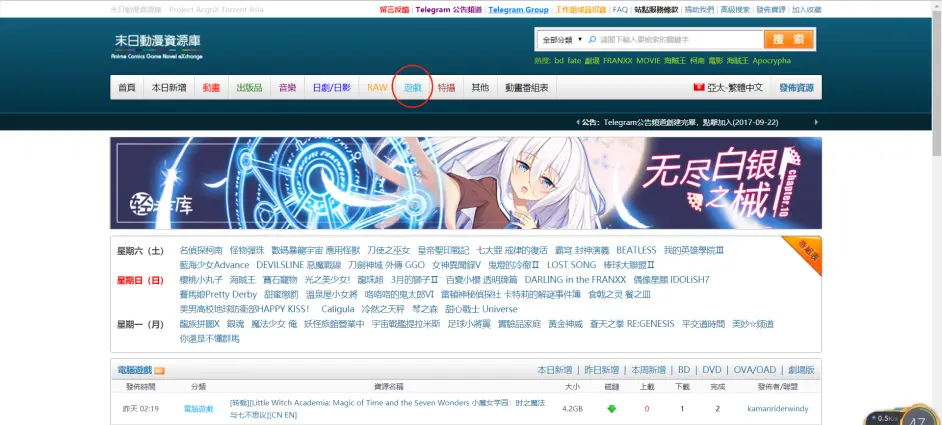This screenshot has height=425, width=942.
Task: Click the 發佈資源 button in navigation bar
Action: point(796,88)
